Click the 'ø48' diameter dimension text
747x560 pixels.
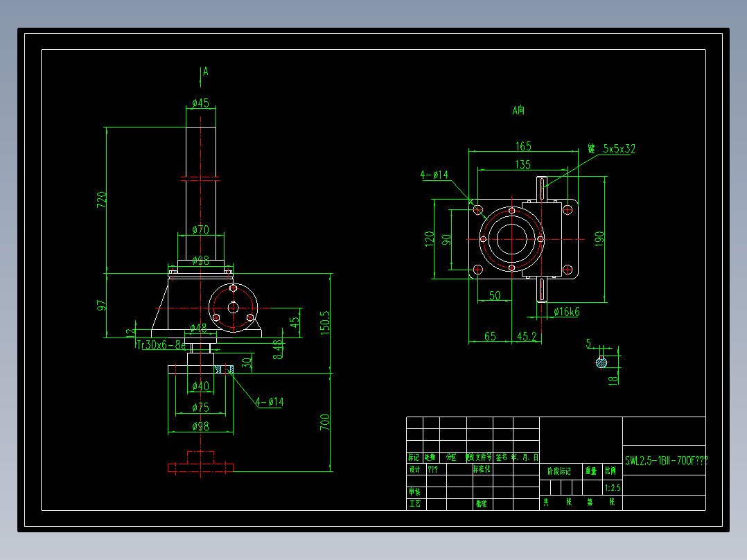click(x=198, y=328)
